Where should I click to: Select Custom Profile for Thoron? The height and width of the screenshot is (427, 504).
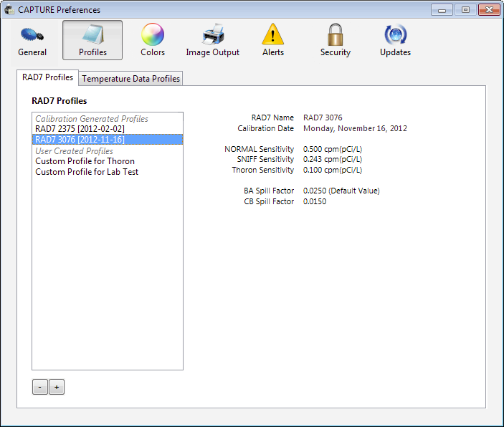(108, 161)
